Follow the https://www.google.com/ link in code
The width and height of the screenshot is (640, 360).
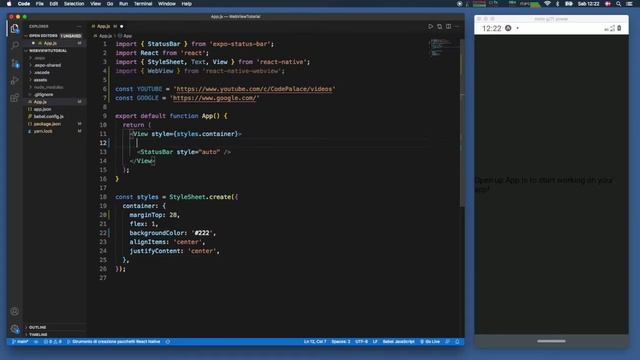(x=215, y=98)
